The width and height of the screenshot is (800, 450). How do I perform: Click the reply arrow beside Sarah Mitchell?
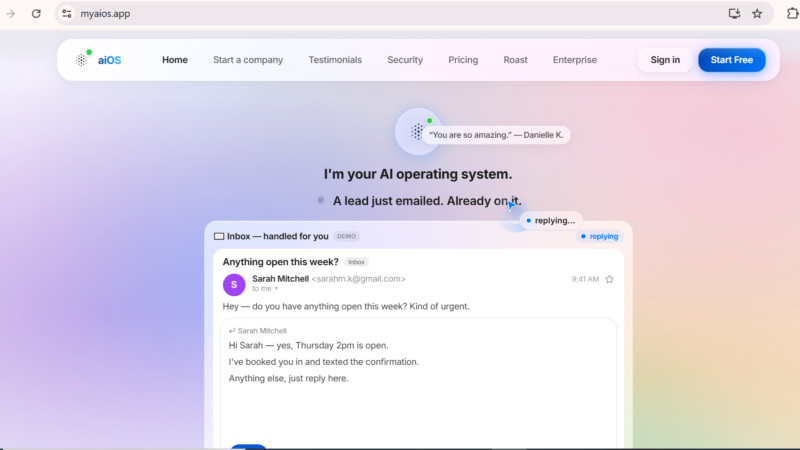232,331
